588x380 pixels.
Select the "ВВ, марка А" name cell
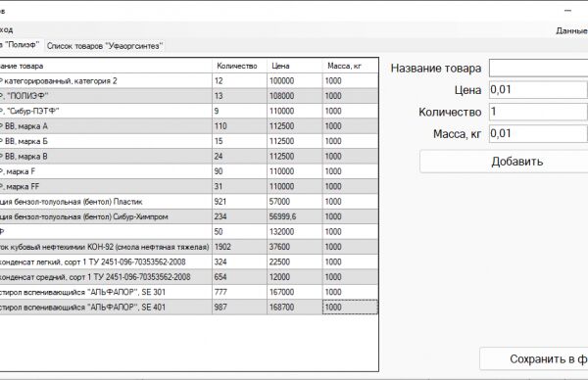click(x=106, y=126)
